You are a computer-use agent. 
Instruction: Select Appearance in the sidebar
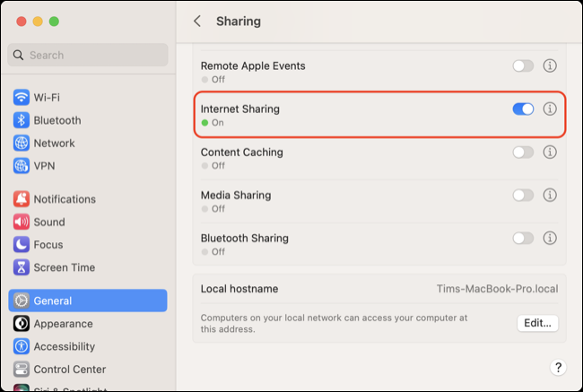coord(63,324)
